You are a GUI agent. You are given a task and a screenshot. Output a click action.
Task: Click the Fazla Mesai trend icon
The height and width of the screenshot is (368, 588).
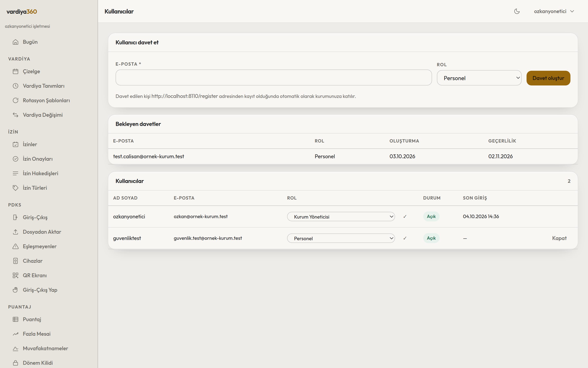pyautogui.click(x=16, y=334)
